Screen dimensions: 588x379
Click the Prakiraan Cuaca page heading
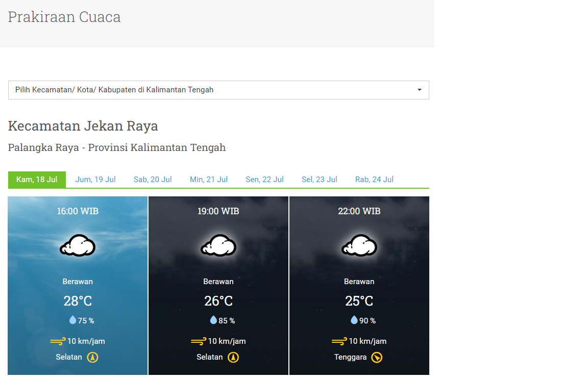[x=64, y=17]
